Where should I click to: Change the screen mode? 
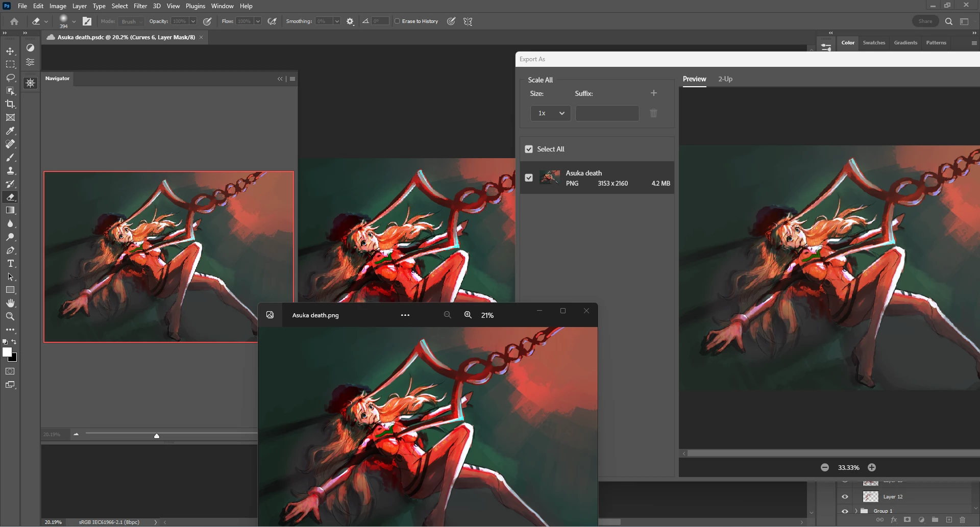pyautogui.click(x=10, y=385)
